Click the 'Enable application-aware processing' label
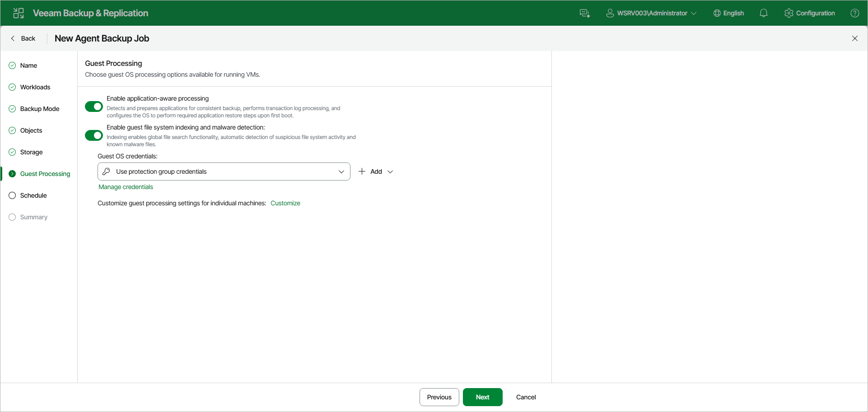 [158, 98]
